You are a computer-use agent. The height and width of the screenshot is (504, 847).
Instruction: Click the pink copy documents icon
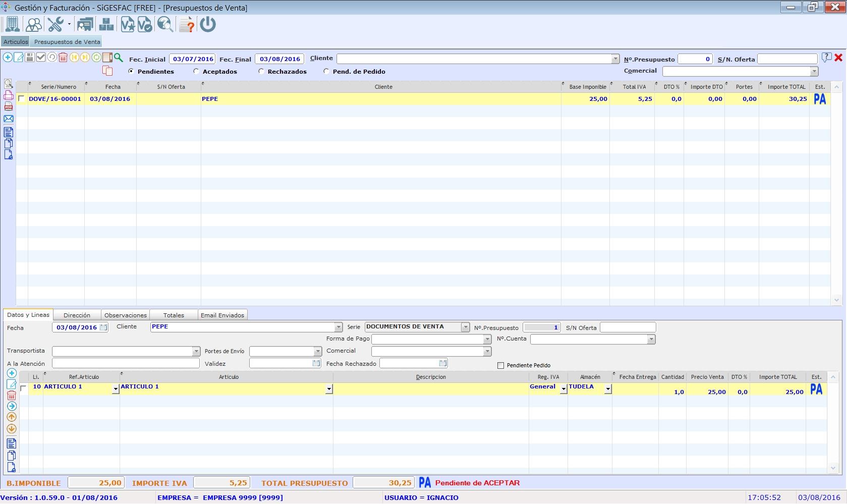[x=107, y=70]
